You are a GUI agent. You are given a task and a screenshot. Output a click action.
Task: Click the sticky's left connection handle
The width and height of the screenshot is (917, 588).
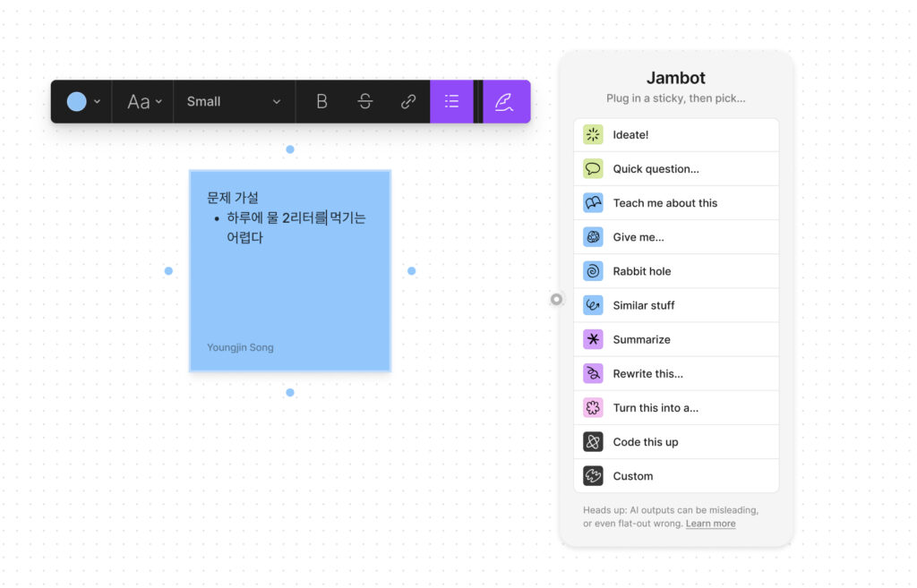pyautogui.click(x=168, y=271)
